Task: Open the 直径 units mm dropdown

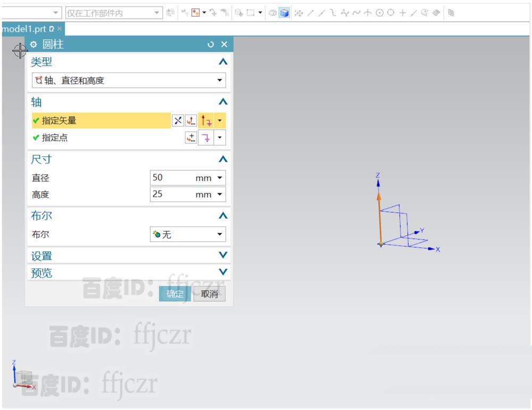Action: [x=219, y=178]
